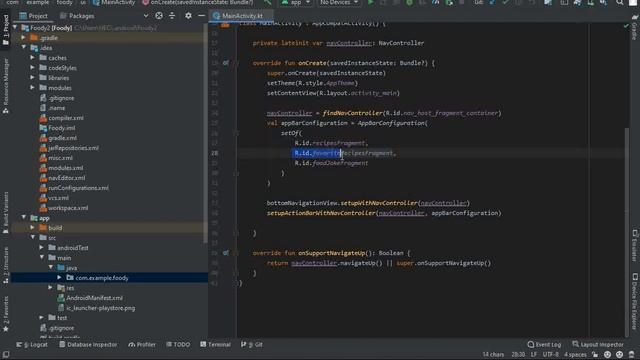This screenshot has width=640, height=360.
Task: Expand the codeStyles folder arrow
Action: click(x=32, y=67)
